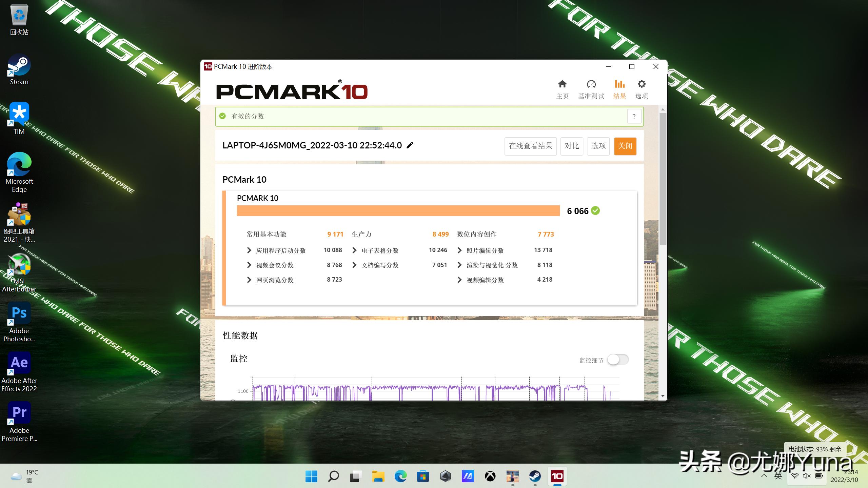Image resolution: width=868 pixels, height=488 pixels.
Task: Switch to the 基准测试 tab
Action: (x=591, y=88)
